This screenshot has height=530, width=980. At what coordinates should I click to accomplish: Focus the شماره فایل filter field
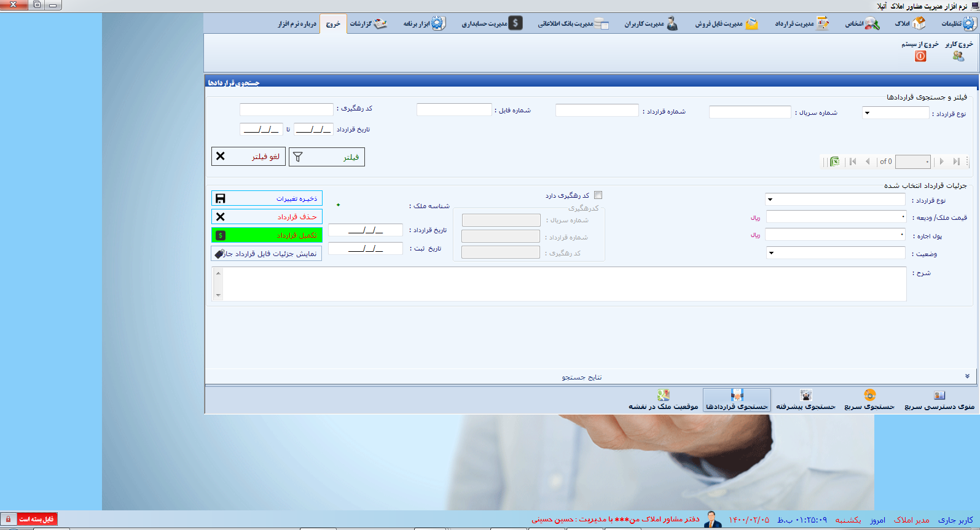(x=454, y=109)
